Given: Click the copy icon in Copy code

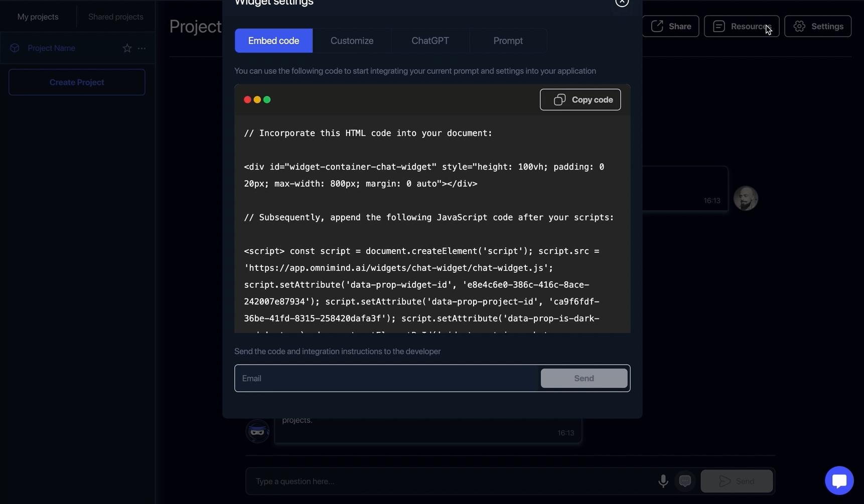Looking at the screenshot, I should tap(559, 100).
